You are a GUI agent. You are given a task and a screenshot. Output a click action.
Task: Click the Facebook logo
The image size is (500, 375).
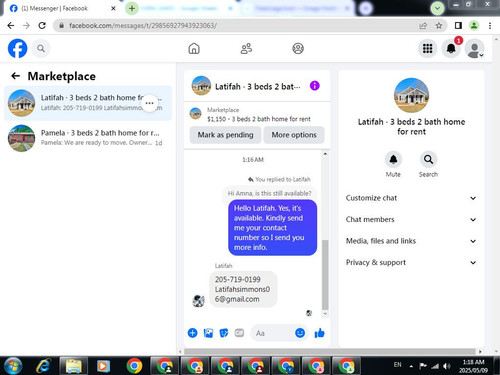[18, 49]
